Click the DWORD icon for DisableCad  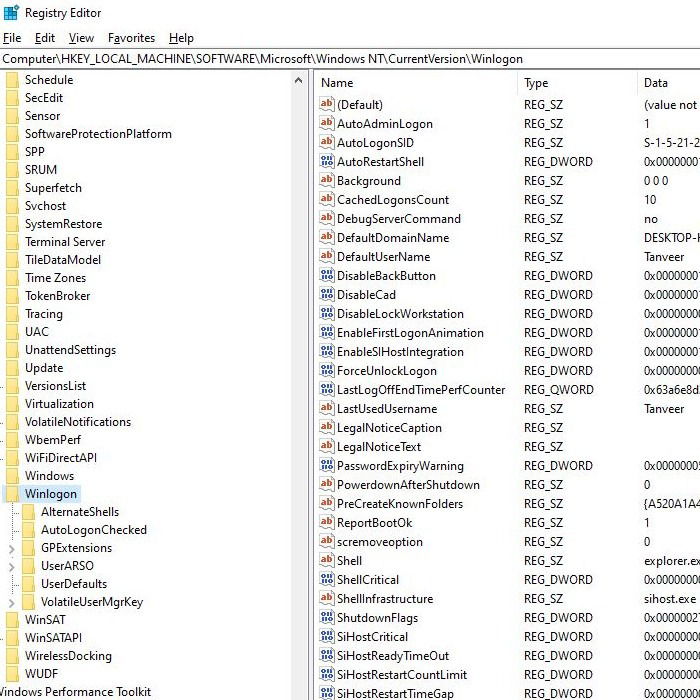pyautogui.click(x=327, y=294)
